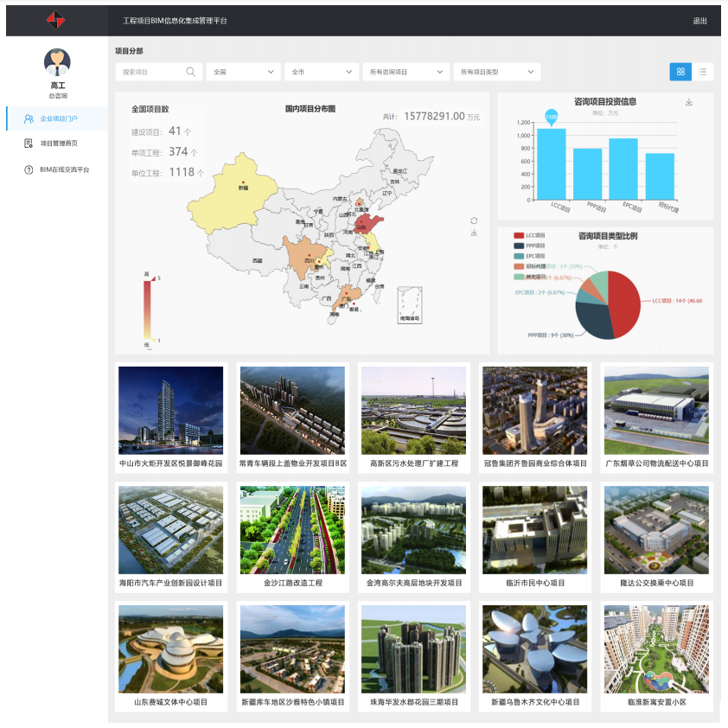This screenshot has width=728, height=728.
Task: Click the search magnifier icon
Action: point(190,72)
